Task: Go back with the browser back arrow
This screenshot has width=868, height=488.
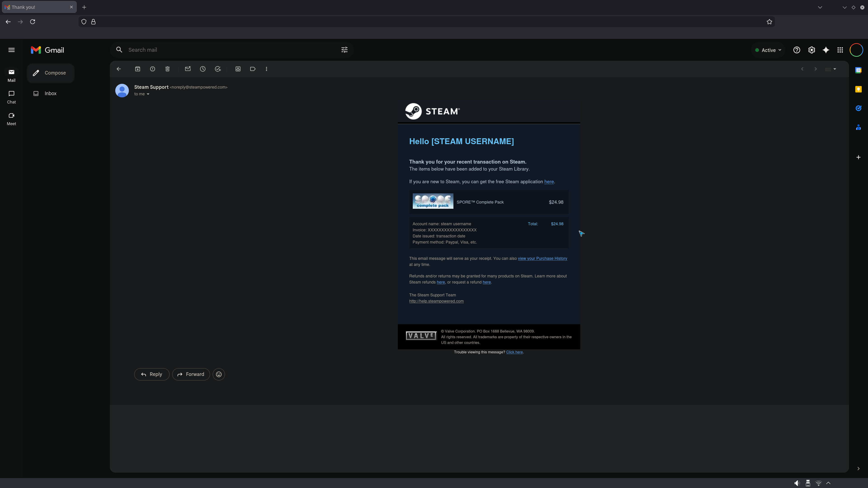Action: coord(8,22)
